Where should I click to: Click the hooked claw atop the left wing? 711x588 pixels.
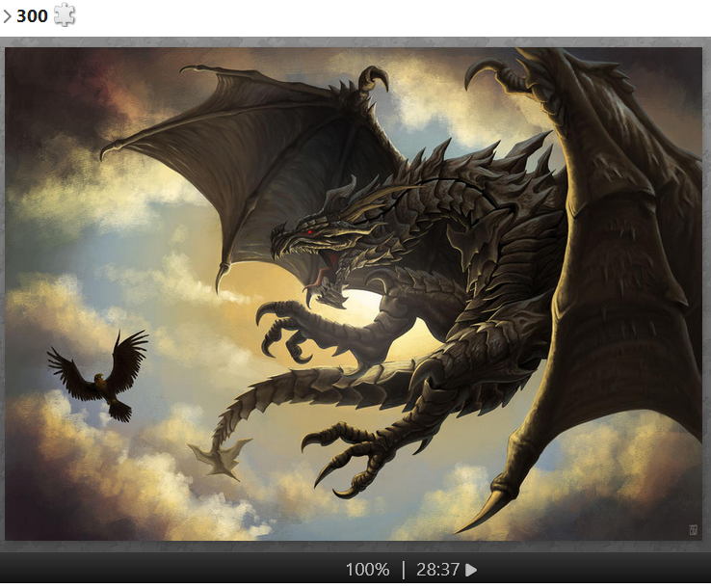(374, 77)
